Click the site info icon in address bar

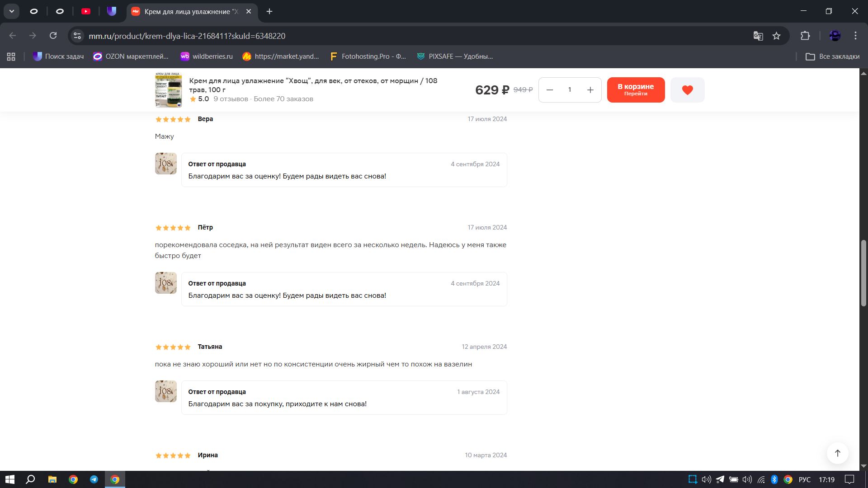click(77, 36)
